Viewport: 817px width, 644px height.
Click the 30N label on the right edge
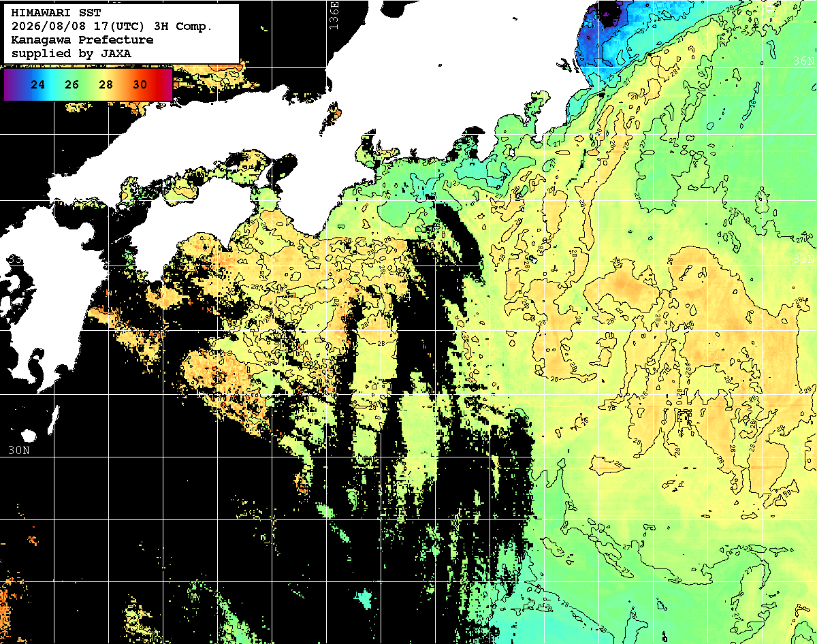805,451
